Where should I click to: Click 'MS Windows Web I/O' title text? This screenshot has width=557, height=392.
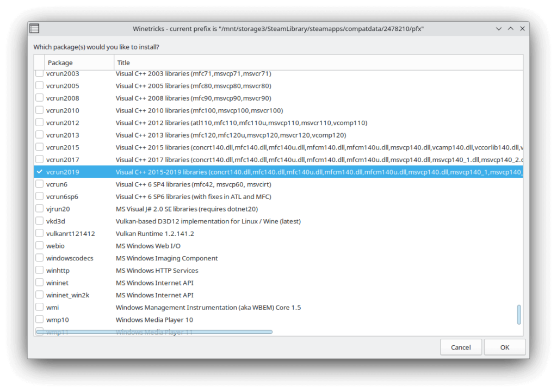[x=148, y=246]
